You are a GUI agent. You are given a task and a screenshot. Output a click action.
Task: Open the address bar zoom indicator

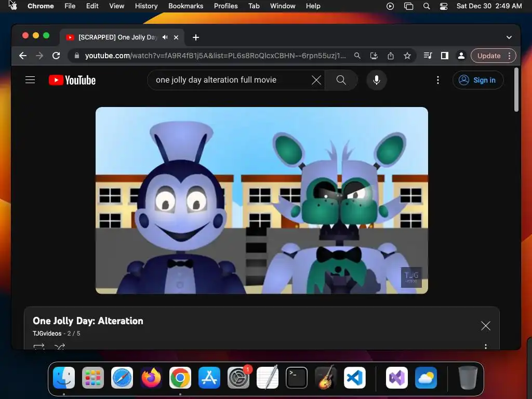[357, 56]
